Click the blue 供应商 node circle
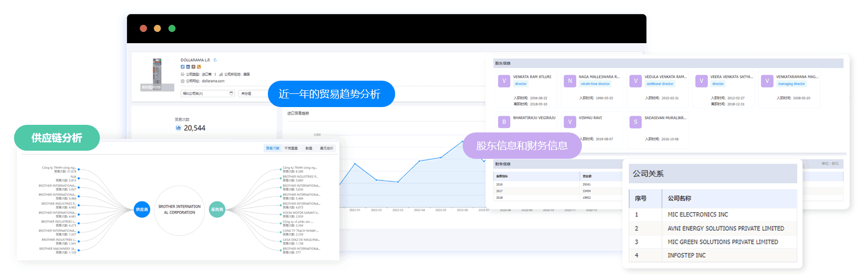868x275 pixels. 142,209
